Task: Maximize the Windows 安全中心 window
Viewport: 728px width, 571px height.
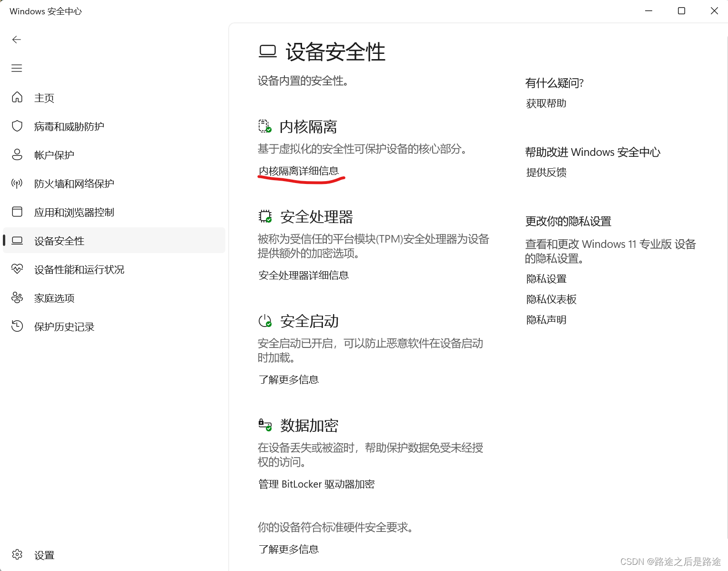Action: (681, 10)
